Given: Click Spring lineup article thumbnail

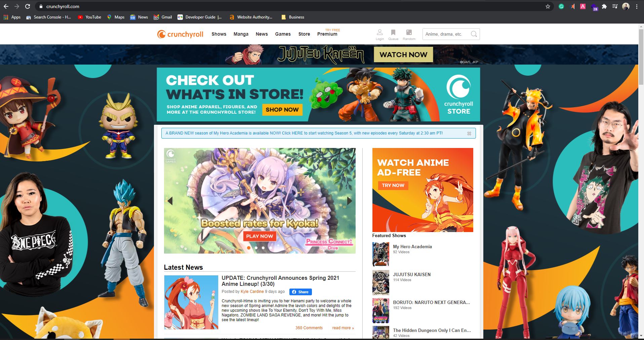Looking at the screenshot, I should click(x=191, y=302).
